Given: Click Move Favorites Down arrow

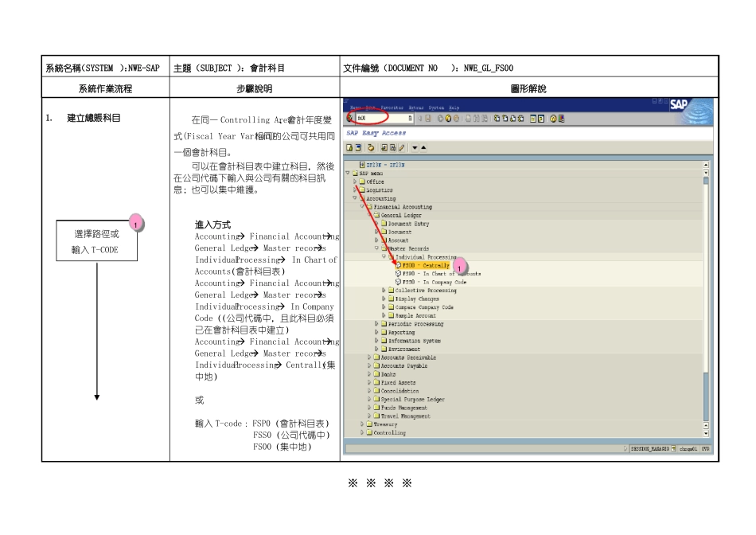Looking at the screenshot, I should pyautogui.click(x=415, y=147).
